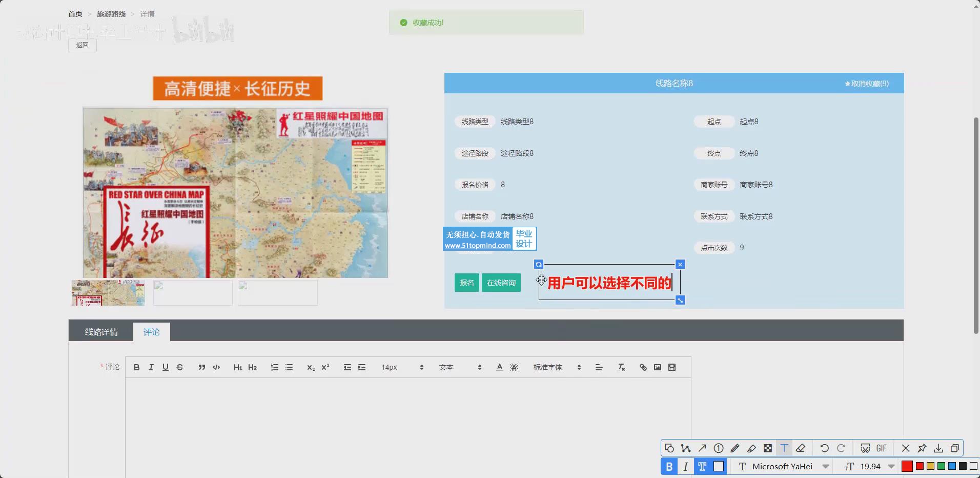Toggle italic for annotation text
The image size is (980, 478).
point(685,466)
